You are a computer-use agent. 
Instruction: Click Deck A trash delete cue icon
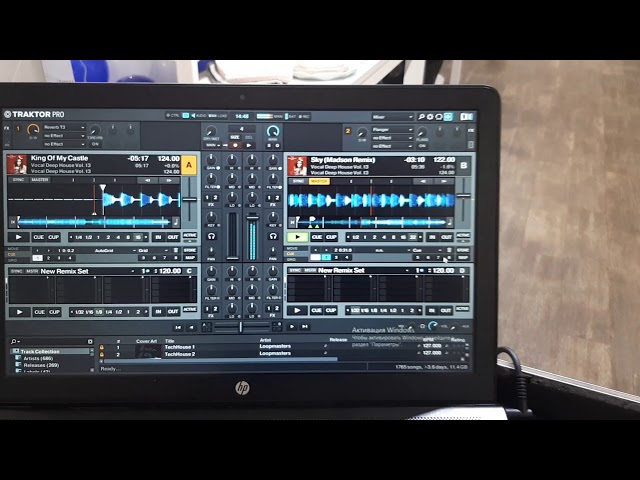click(x=176, y=250)
